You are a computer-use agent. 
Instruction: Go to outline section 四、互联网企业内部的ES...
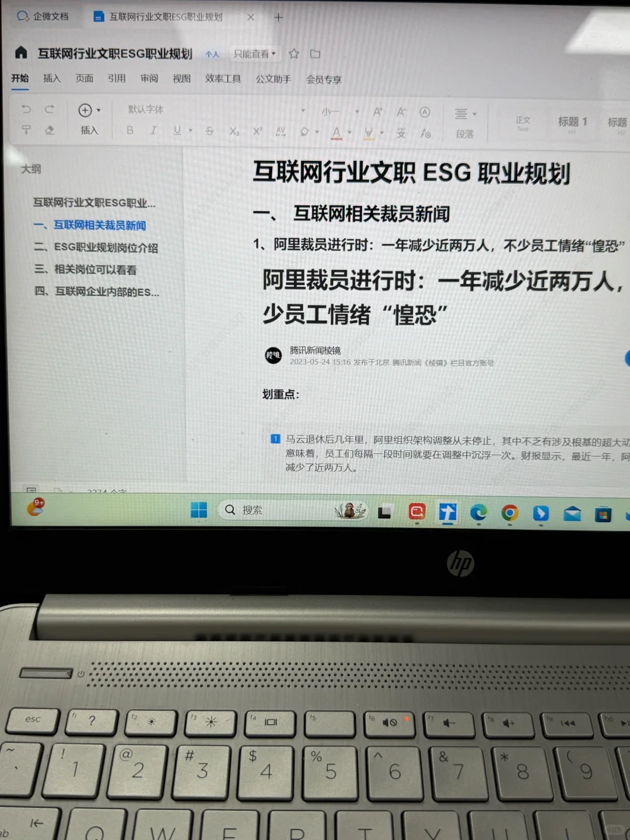point(97,291)
